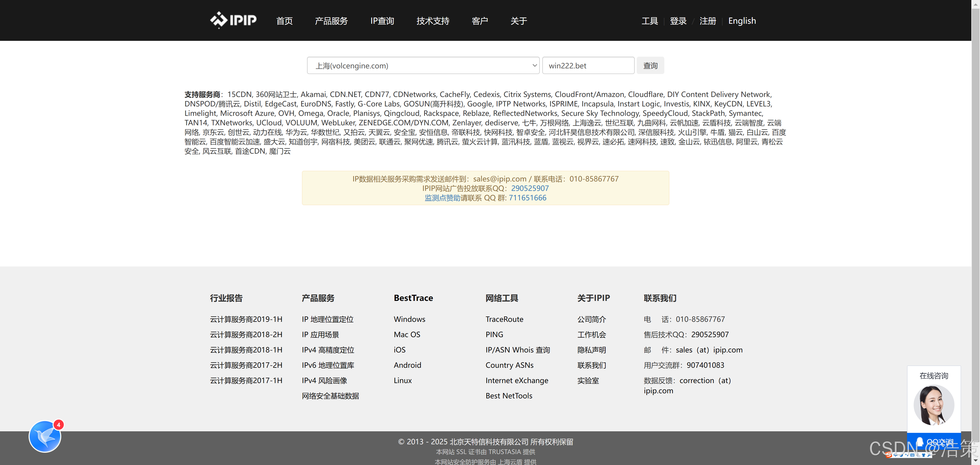Click the 网络工具 column heading
This screenshot has height=465, width=980.
point(501,298)
